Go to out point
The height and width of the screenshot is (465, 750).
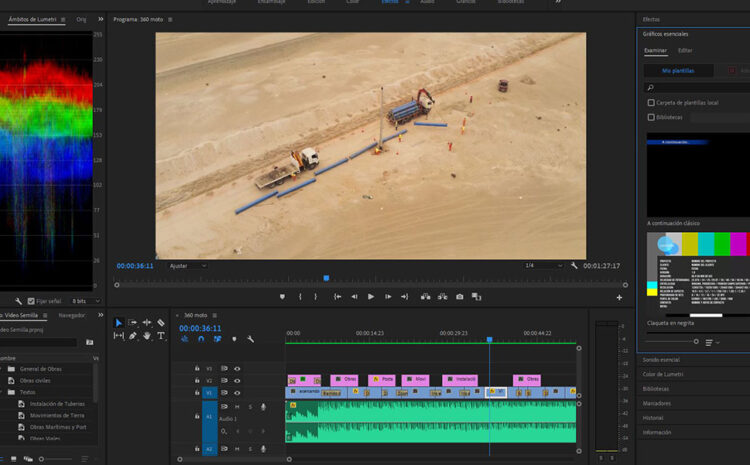click(405, 297)
